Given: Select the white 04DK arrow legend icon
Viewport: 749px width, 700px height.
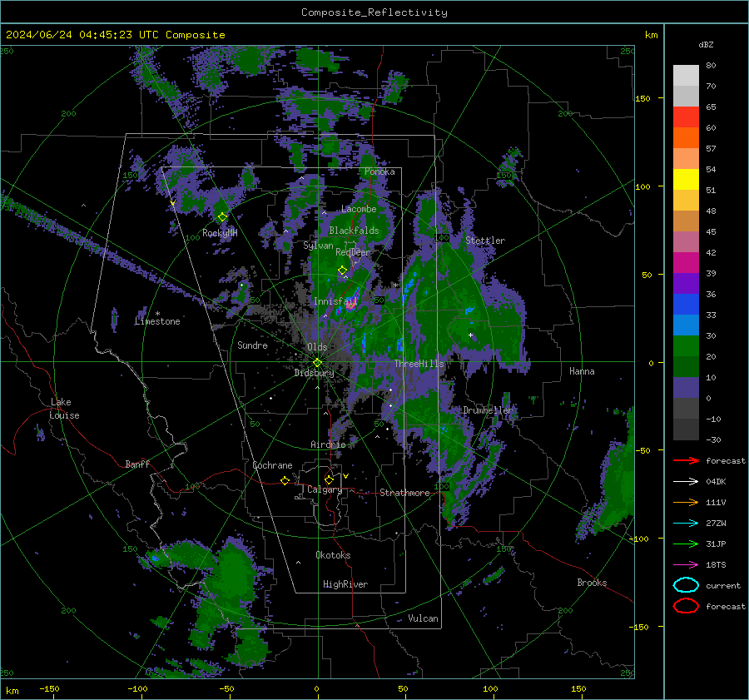Looking at the screenshot, I should tap(686, 481).
